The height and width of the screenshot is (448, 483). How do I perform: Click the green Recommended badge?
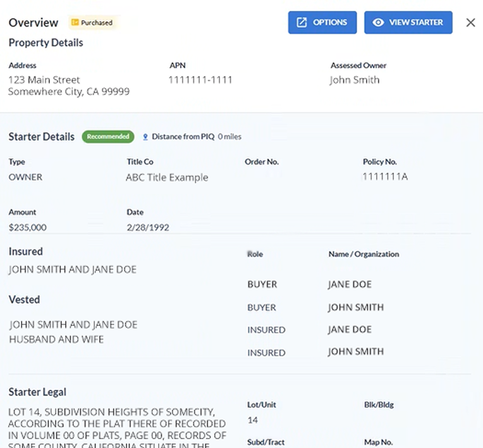107,137
